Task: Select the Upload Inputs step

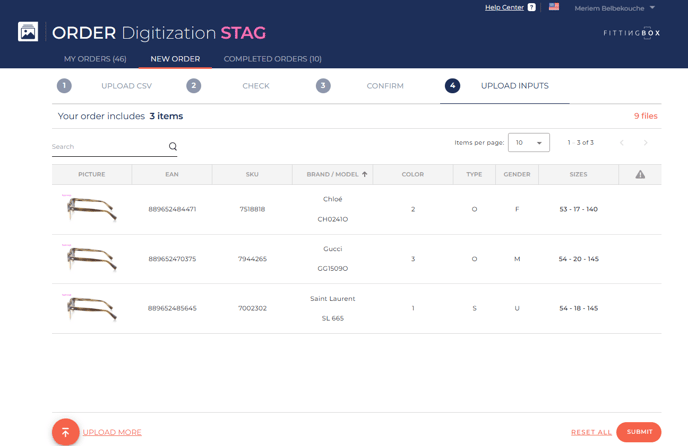Action: point(515,86)
